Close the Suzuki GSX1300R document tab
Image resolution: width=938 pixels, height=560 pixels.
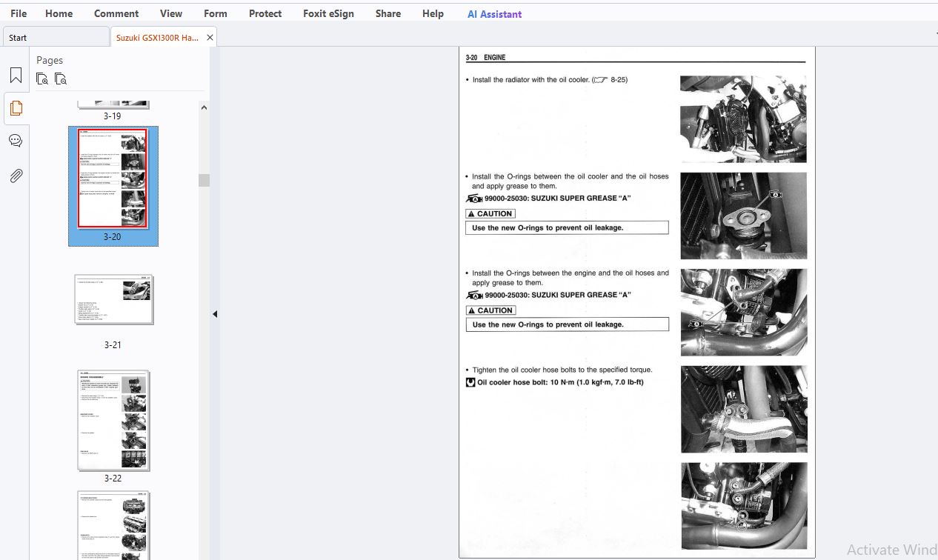(210, 38)
